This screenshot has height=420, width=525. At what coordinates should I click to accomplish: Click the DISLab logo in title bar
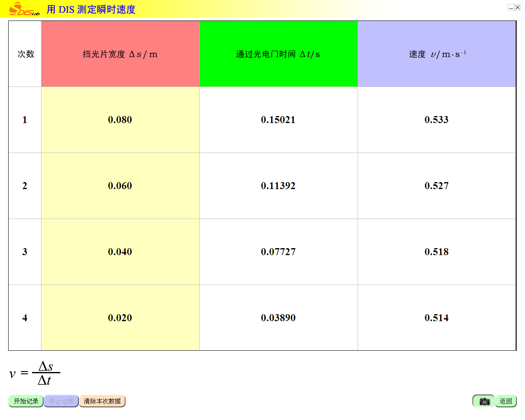25,9
